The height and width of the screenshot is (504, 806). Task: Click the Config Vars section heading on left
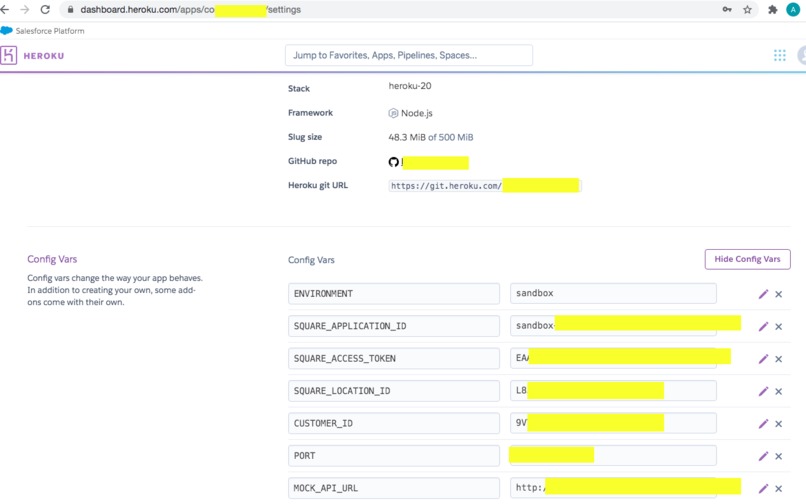tap(52, 259)
